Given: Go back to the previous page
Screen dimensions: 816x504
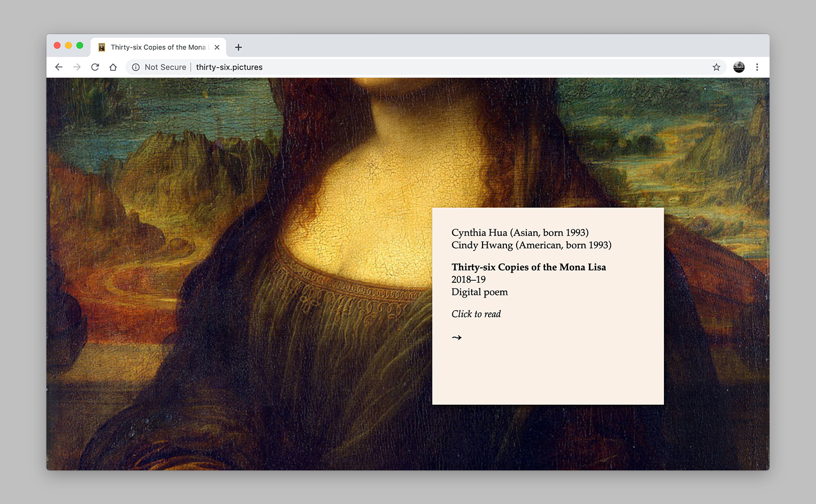Looking at the screenshot, I should point(59,67).
